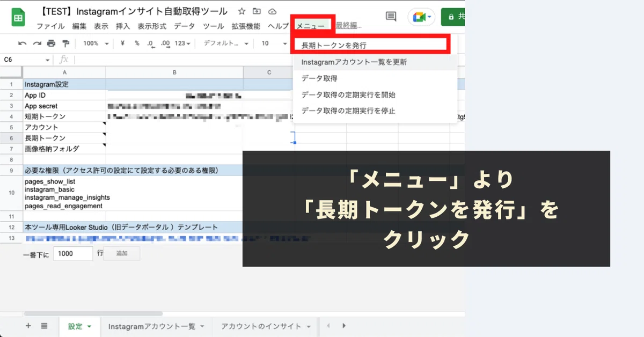Open アカウントのインサイト tab dropdown arrow
This screenshot has height=337, width=644.
(309, 326)
